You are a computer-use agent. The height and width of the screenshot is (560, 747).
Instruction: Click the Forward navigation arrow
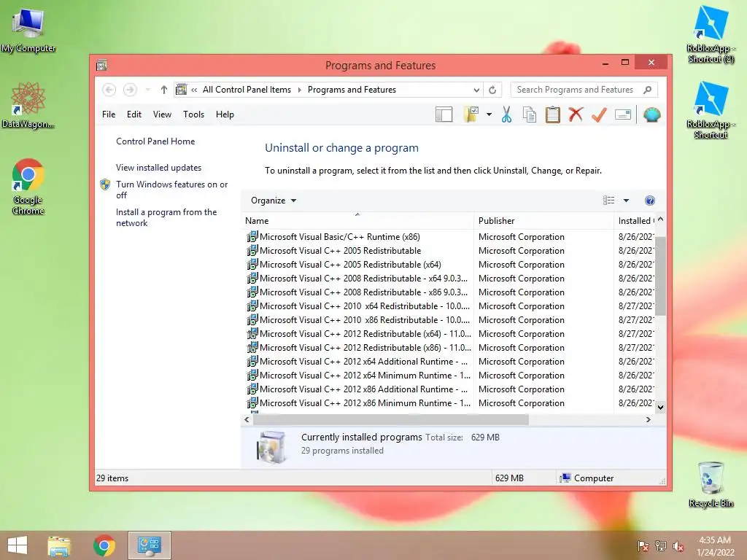coord(130,90)
